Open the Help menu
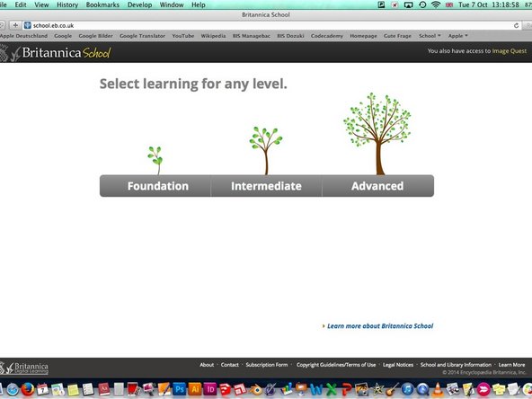Image resolution: width=532 pixels, height=399 pixels. pos(198,4)
